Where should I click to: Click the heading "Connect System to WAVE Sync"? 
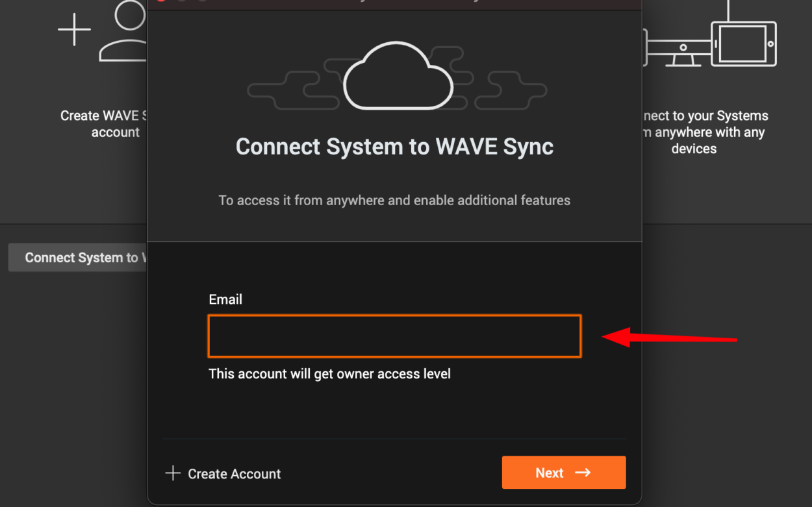pos(394,147)
